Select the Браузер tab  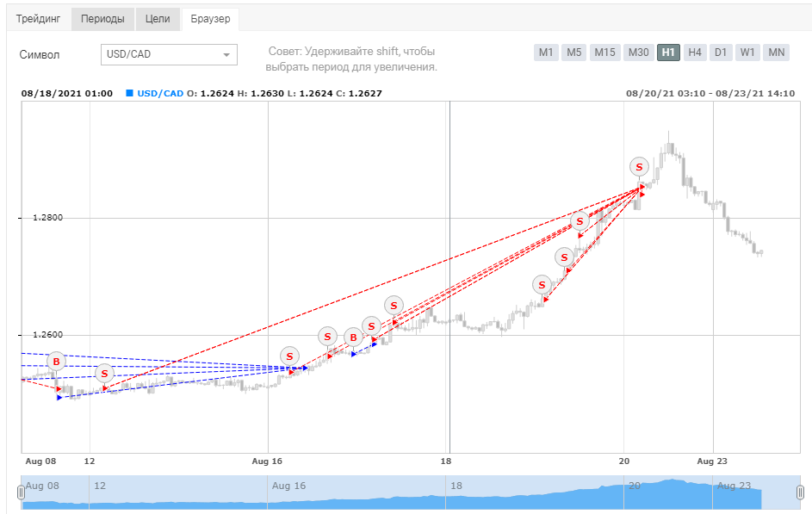click(x=210, y=19)
